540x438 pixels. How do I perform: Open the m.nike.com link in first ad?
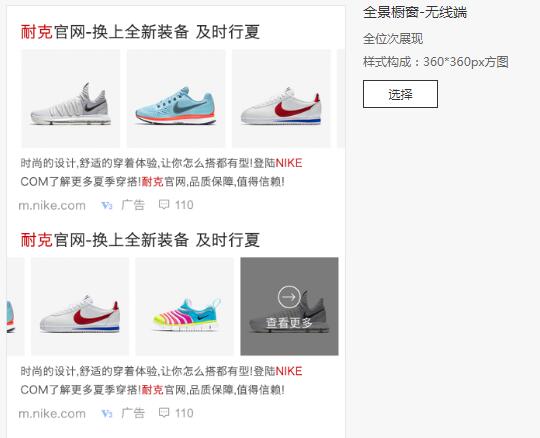coord(52,206)
